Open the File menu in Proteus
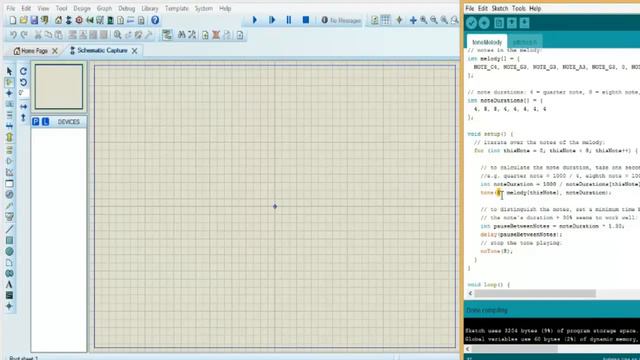This screenshot has width=640, height=360. 11,8
